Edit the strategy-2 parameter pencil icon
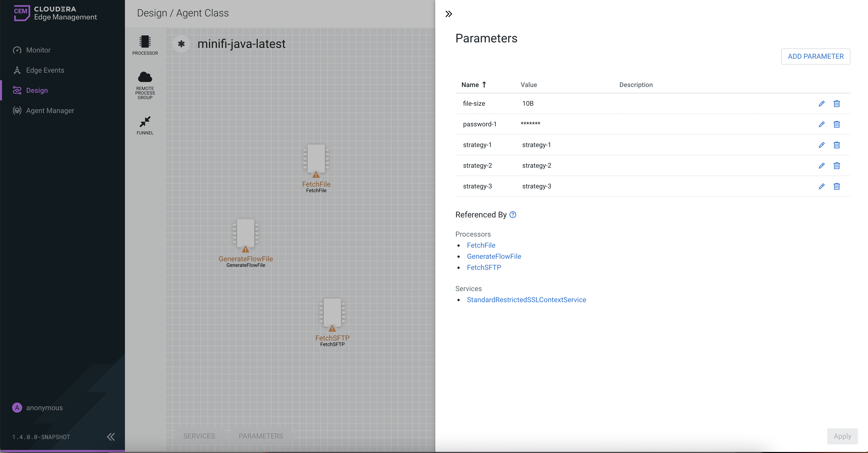The image size is (868, 453). click(821, 166)
